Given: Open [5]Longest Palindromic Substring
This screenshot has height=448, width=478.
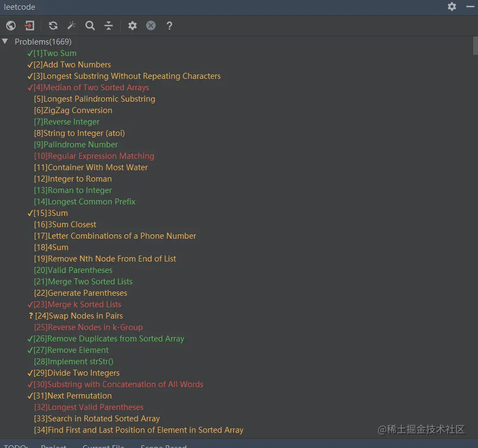Looking at the screenshot, I should (95, 99).
